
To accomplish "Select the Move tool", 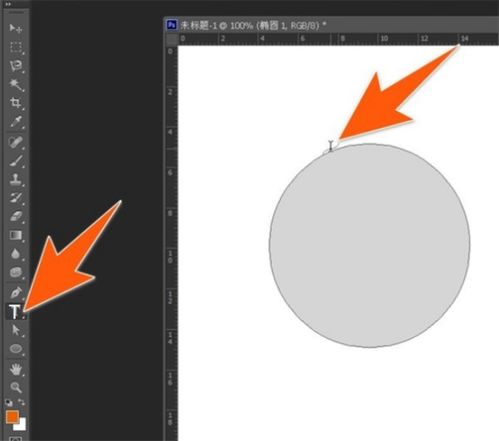I will (15, 28).
